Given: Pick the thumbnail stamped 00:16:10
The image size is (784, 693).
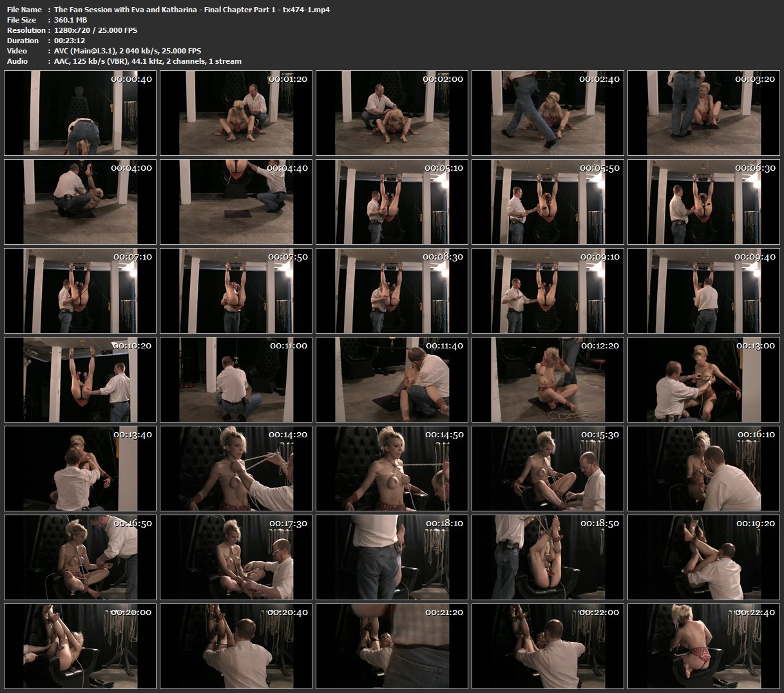Looking at the screenshot, I should click(704, 469).
